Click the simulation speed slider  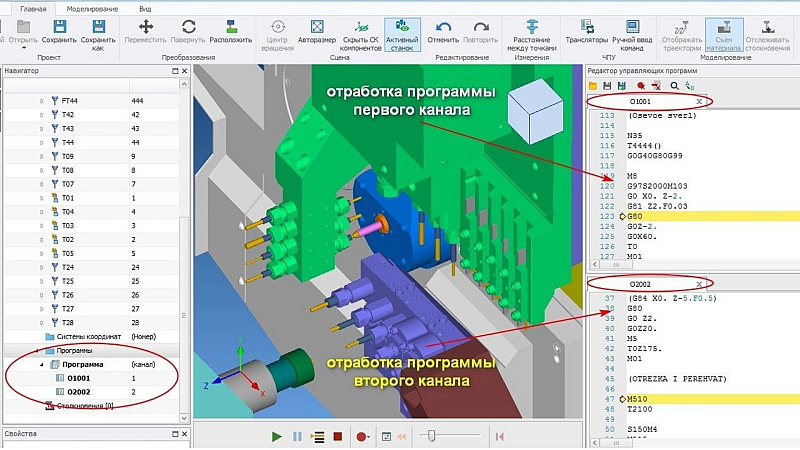point(432,436)
